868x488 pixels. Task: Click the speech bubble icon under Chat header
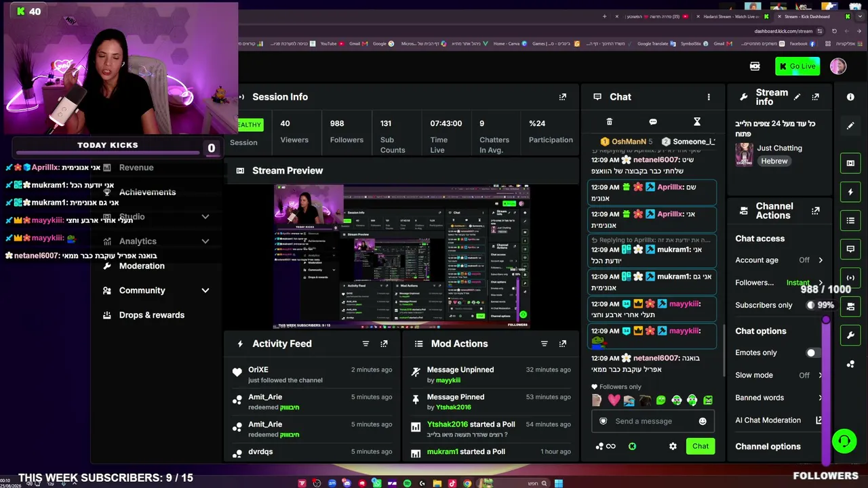click(653, 122)
